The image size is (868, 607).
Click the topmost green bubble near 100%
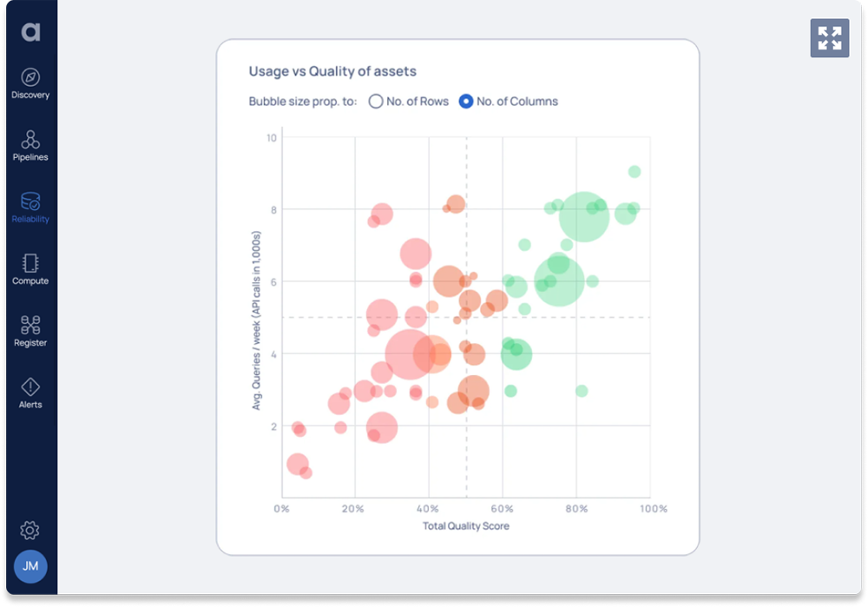633,171
